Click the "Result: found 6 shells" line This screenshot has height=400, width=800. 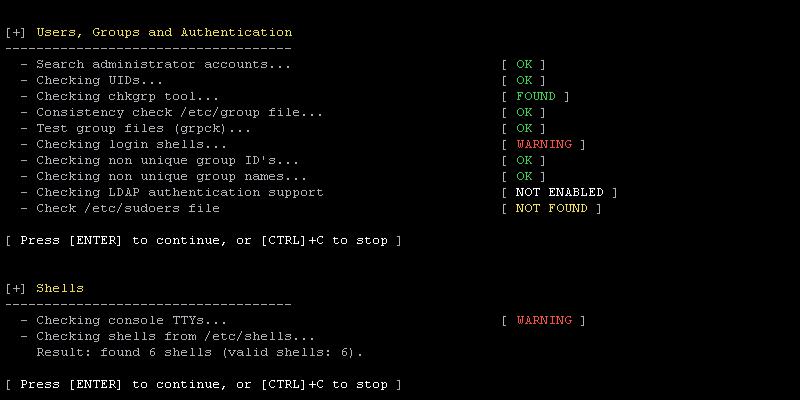200,352
